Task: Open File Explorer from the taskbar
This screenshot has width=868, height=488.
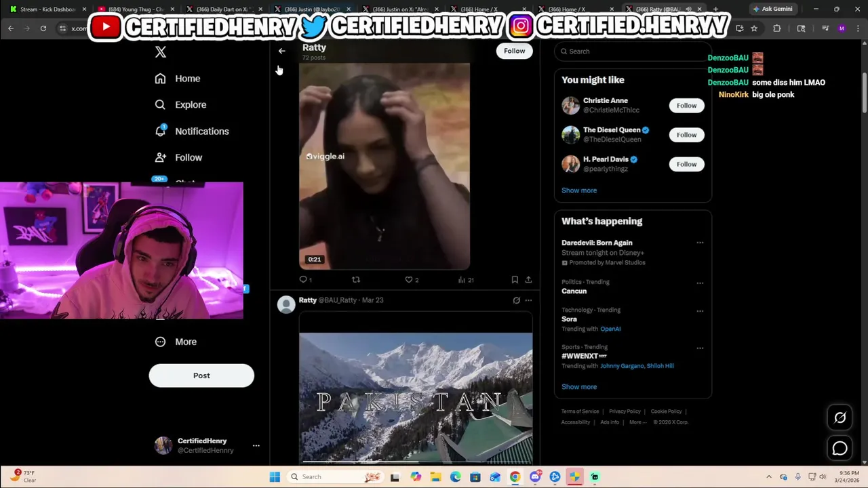Action: pos(435,476)
